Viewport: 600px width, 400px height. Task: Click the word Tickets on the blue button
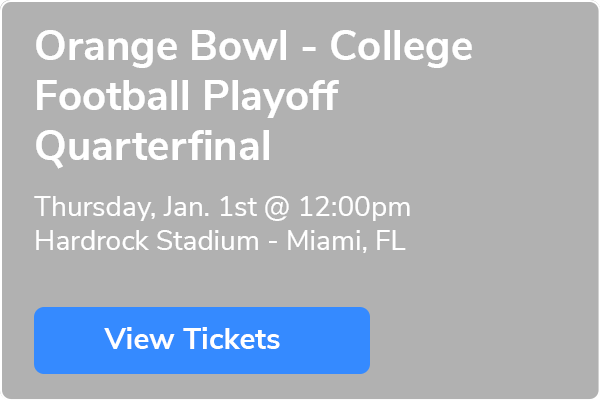pos(232,339)
